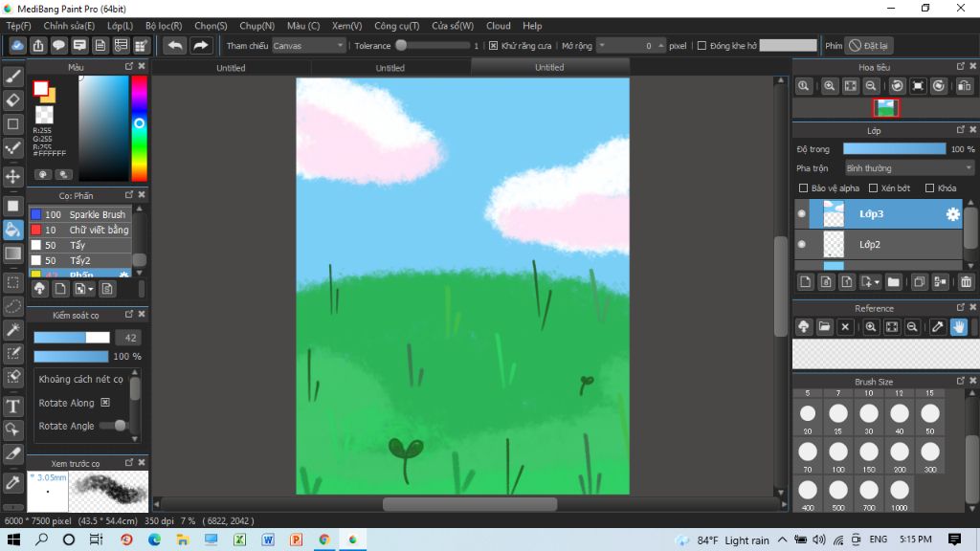This screenshot has width=980, height=551.
Task: Open Tham chiếu Canvas dropdown
Action: click(308, 46)
